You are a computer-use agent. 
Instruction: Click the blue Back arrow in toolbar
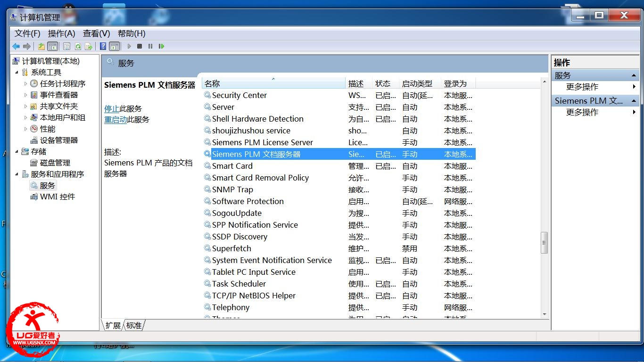[16, 46]
